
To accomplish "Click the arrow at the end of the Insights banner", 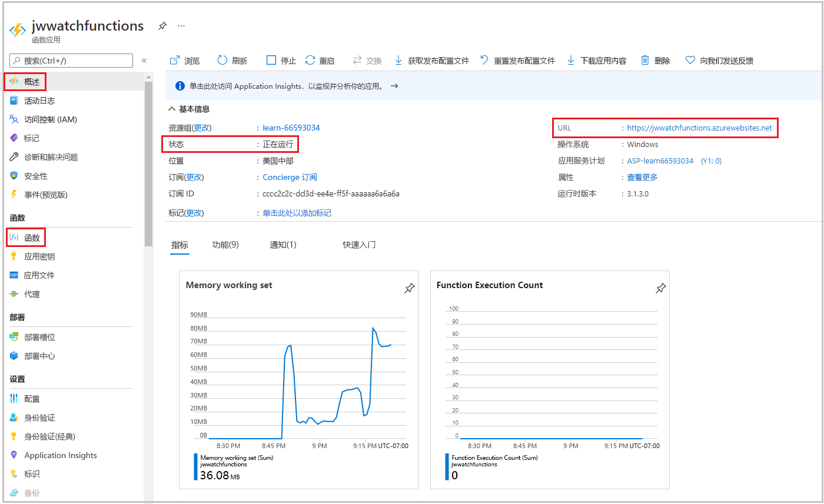I will (394, 86).
